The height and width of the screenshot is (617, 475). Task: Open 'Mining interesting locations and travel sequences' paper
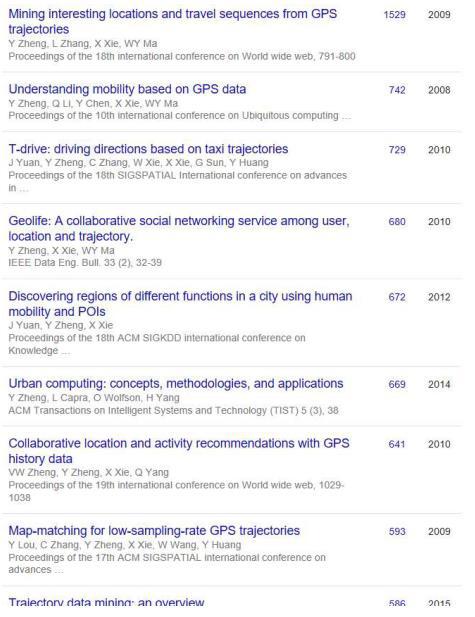click(172, 21)
